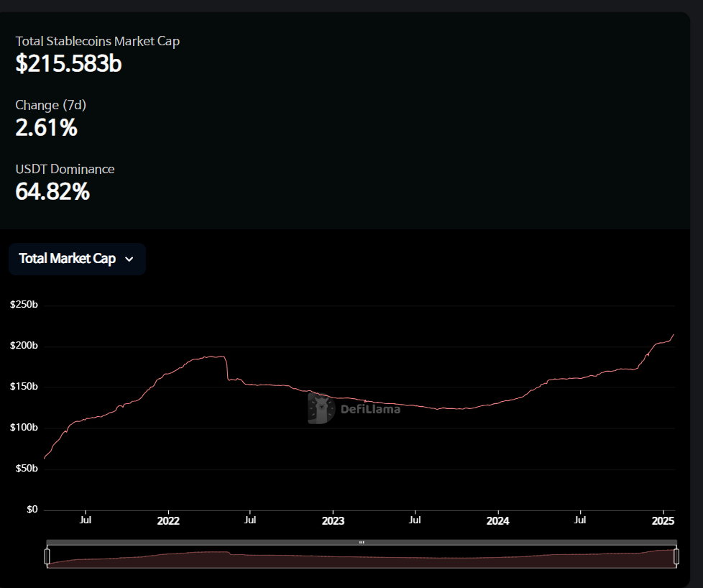Image resolution: width=703 pixels, height=588 pixels.
Task: Click the $150b y-axis label
Action: [x=24, y=386]
